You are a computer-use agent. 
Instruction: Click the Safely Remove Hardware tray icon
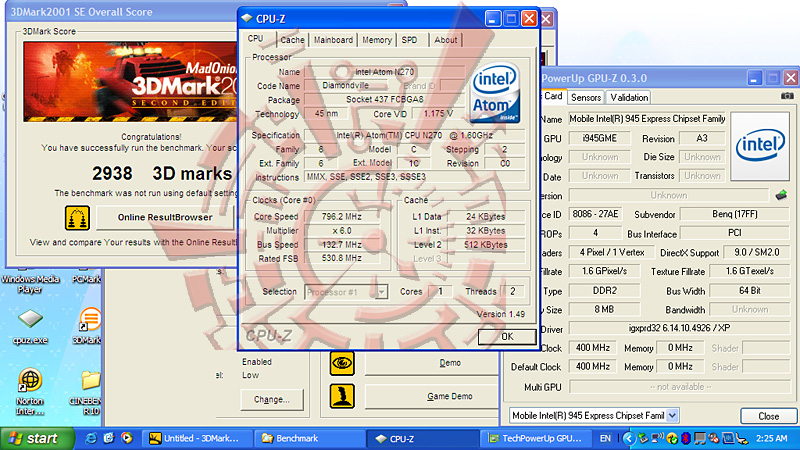(644, 438)
